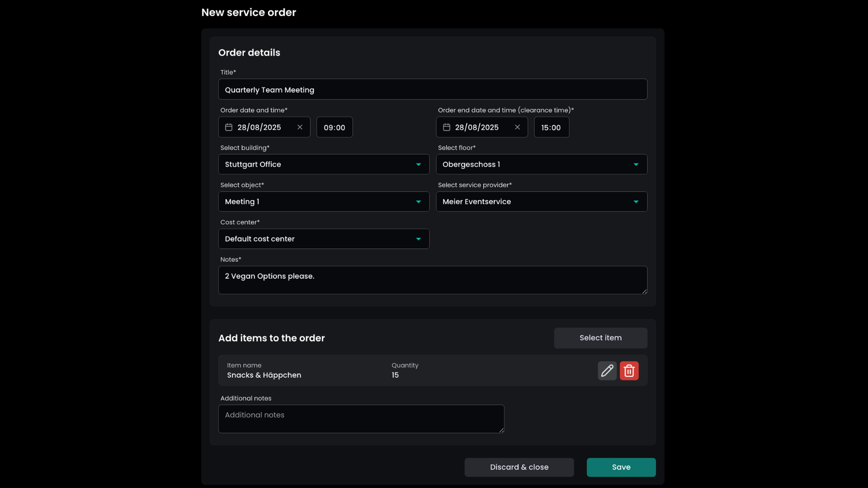Open the start date calendar picker
868x488 pixels.
coord(229,127)
